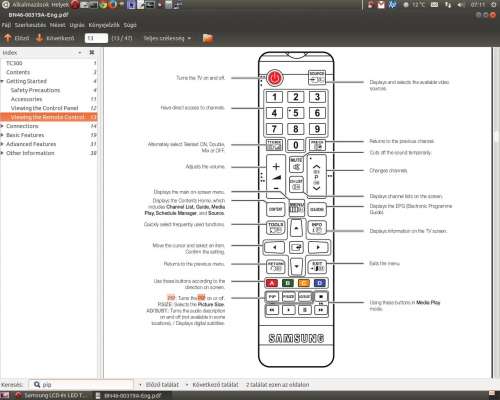Launch Firefox from the top panel
Viewport: 500px width, 400px height.
(x=113, y=5)
